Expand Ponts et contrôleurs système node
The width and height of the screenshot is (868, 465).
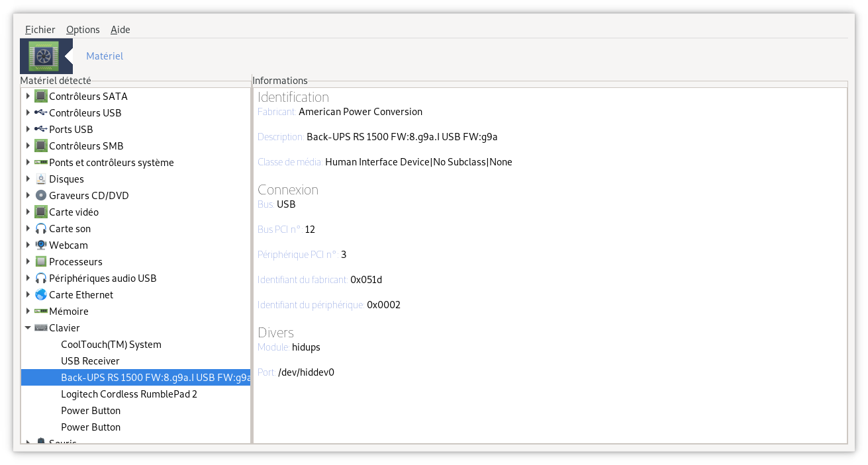pos(28,163)
